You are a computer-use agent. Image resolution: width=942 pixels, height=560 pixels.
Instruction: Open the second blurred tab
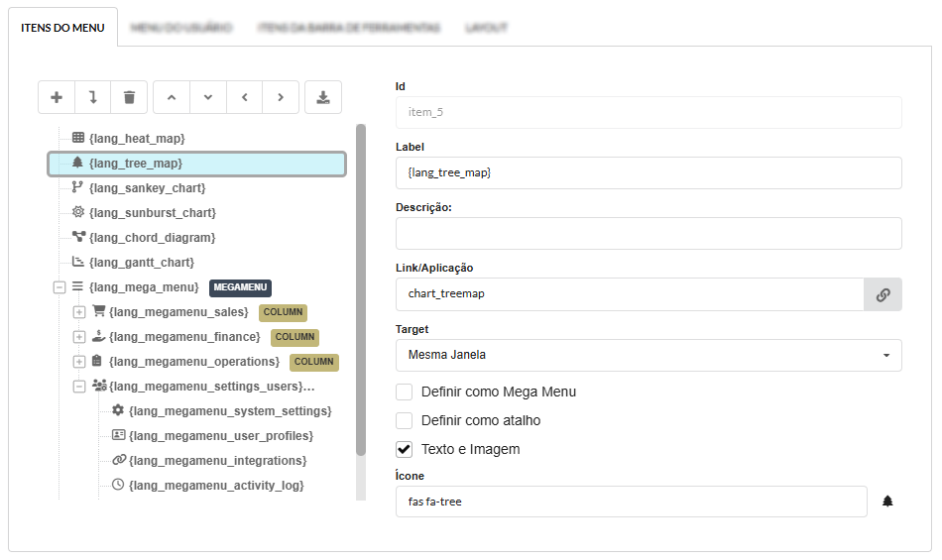click(181, 28)
